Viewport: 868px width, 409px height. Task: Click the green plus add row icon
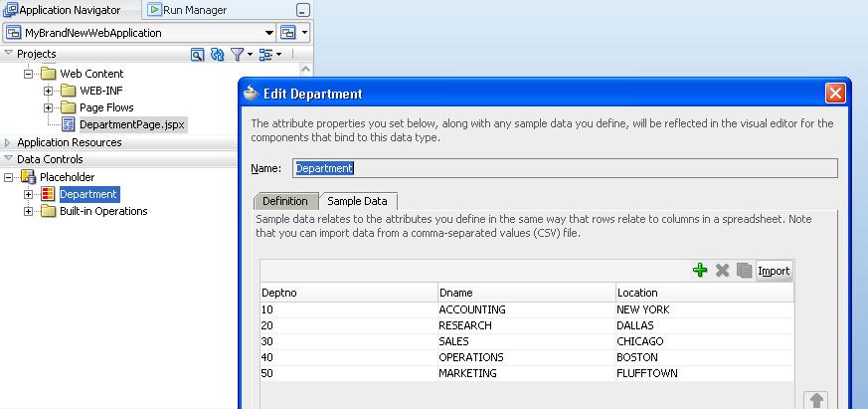tap(699, 271)
